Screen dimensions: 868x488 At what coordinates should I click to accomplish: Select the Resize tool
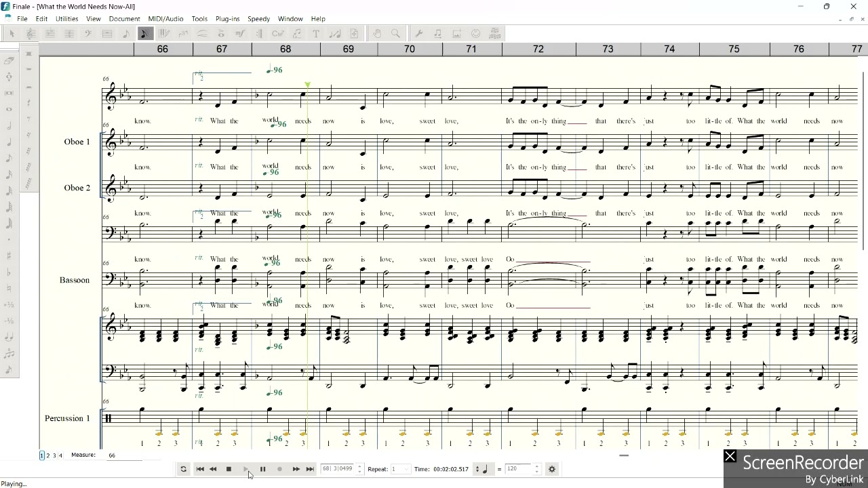pyautogui.click(x=335, y=33)
